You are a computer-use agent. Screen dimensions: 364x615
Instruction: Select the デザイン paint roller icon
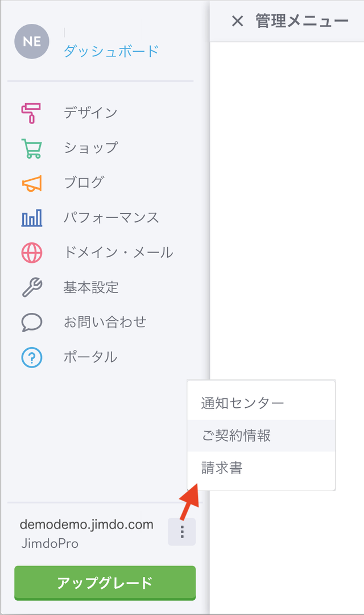pos(32,112)
